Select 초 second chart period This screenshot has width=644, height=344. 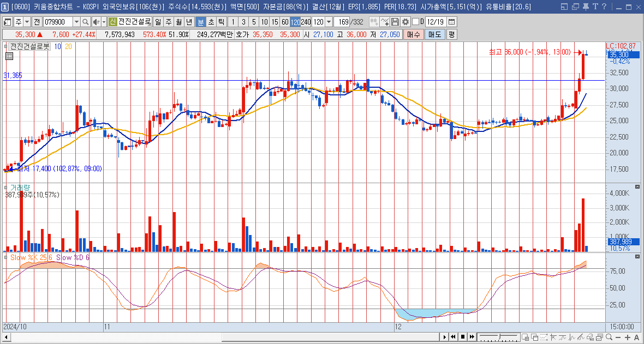click(211, 22)
